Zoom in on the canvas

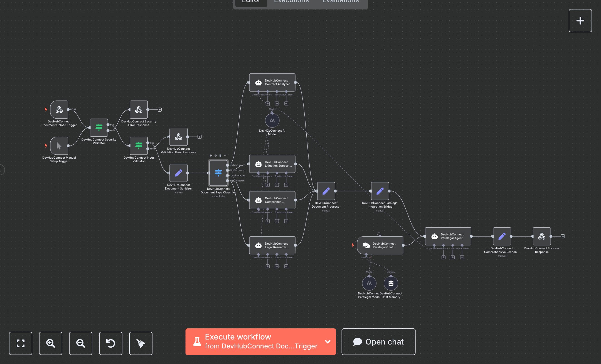(x=51, y=343)
